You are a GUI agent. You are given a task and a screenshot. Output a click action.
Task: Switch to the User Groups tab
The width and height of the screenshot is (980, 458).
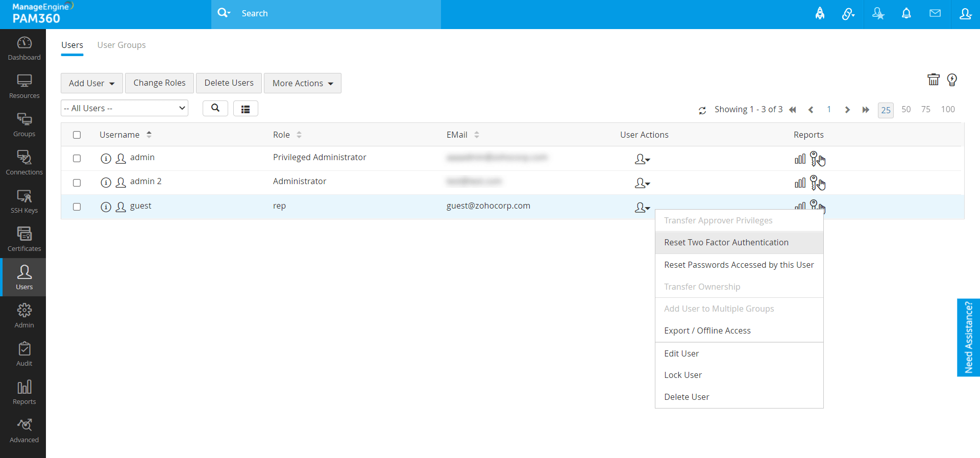[x=121, y=45]
